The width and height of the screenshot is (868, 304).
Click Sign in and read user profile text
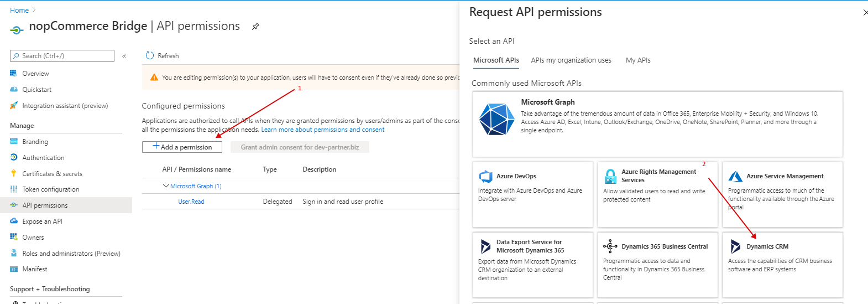(x=343, y=202)
